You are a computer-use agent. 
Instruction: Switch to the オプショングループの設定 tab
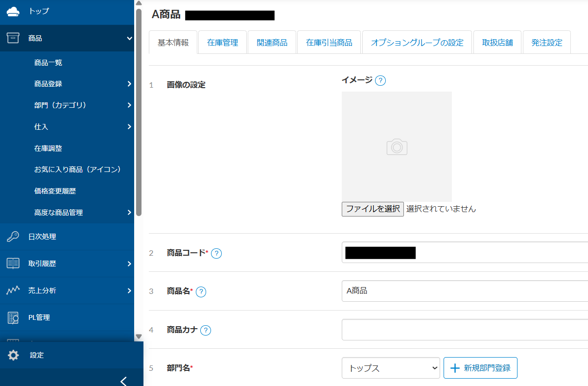(417, 43)
